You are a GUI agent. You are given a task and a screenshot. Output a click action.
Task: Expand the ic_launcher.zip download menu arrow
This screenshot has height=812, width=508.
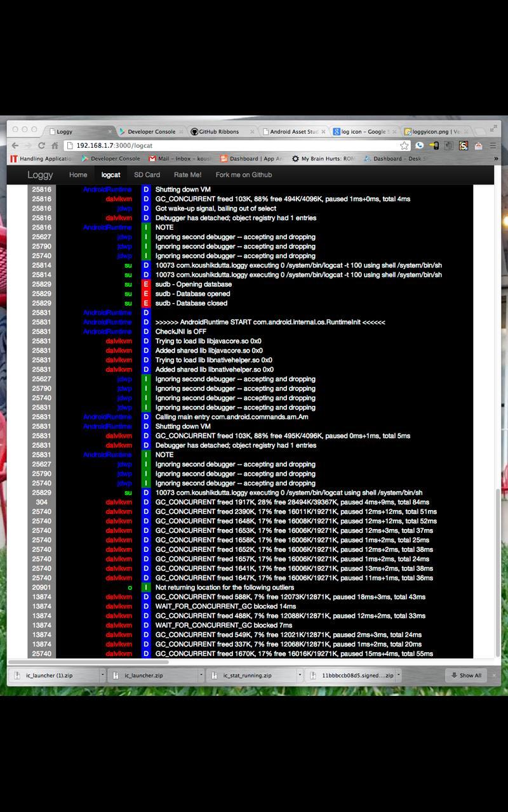(201, 675)
